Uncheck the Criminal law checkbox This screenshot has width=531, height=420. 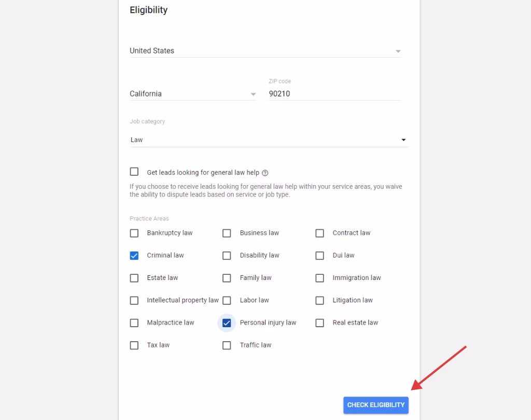click(x=134, y=256)
